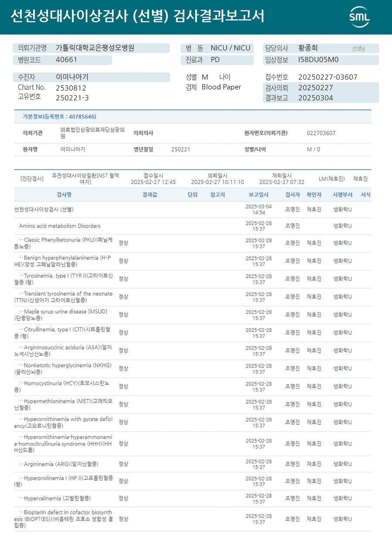
Task: Click the 서식 column header
Action: pyautogui.click(x=366, y=195)
